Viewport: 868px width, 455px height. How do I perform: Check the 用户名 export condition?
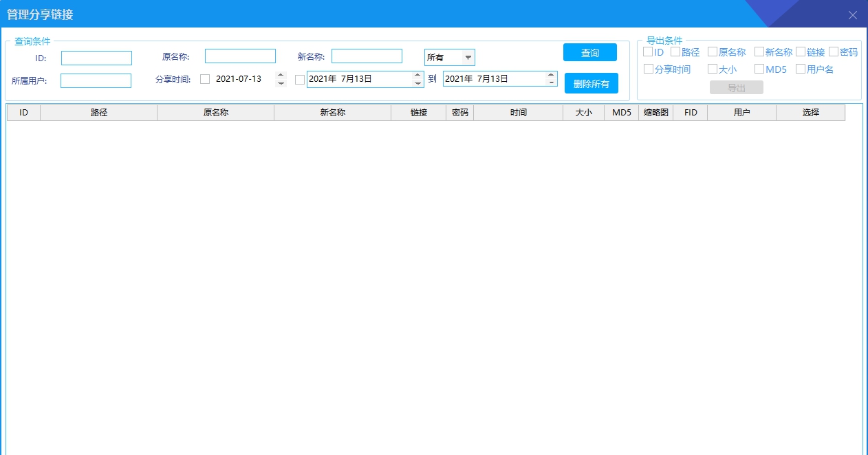click(x=800, y=69)
